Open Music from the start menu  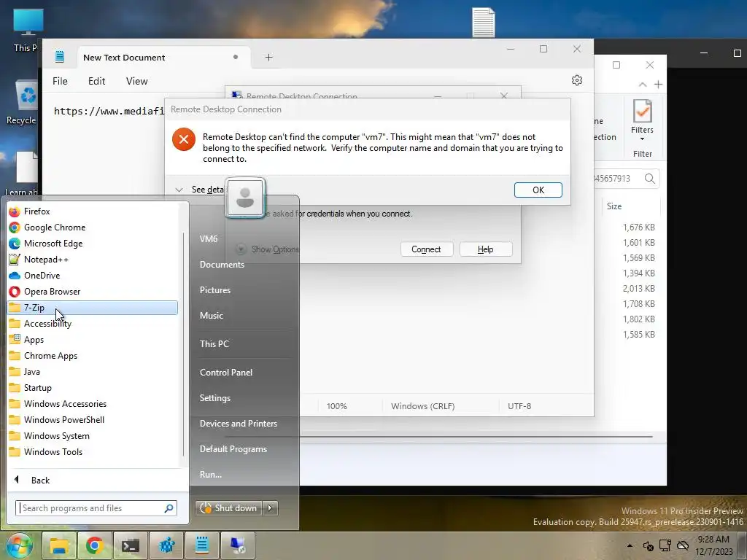point(212,316)
